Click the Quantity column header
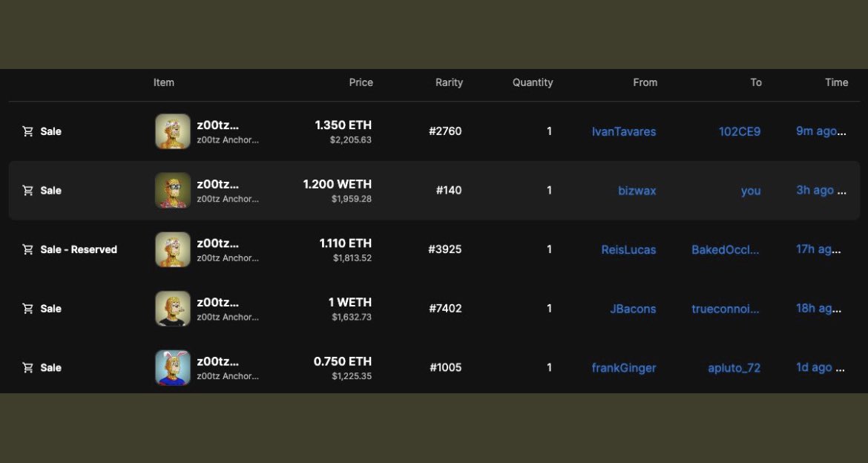 tap(533, 82)
